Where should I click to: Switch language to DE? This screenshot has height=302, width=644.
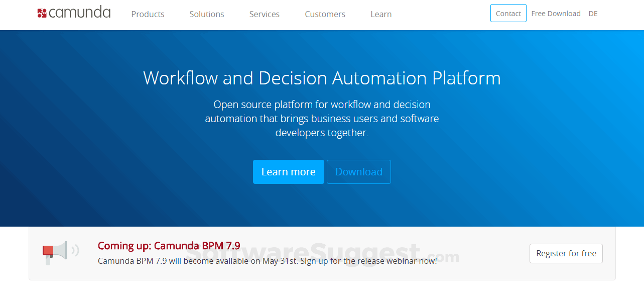(x=593, y=14)
